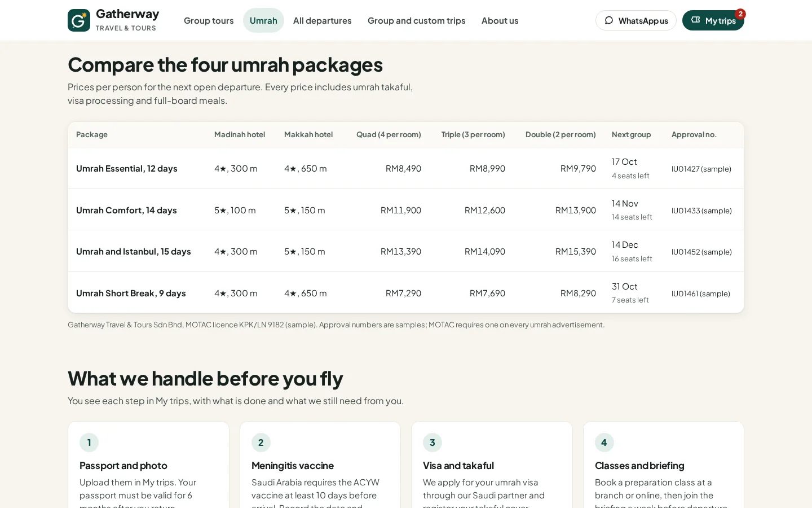Screen dimensions: 812x508
Task: Click the 5★, 100 m Madinah hotel cell
Action: click(235, 210)
